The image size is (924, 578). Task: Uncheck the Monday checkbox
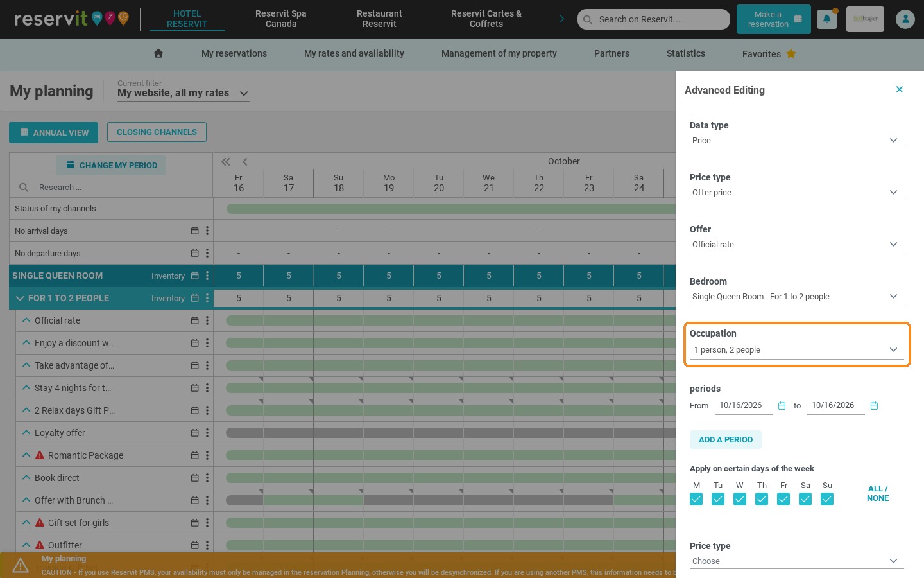click(696, 499)
